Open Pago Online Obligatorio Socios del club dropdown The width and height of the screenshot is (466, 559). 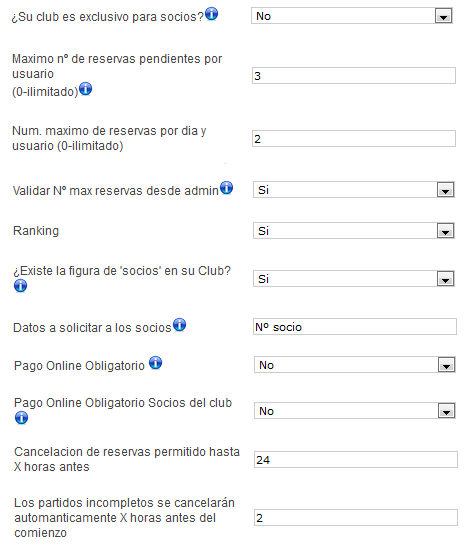355,411
